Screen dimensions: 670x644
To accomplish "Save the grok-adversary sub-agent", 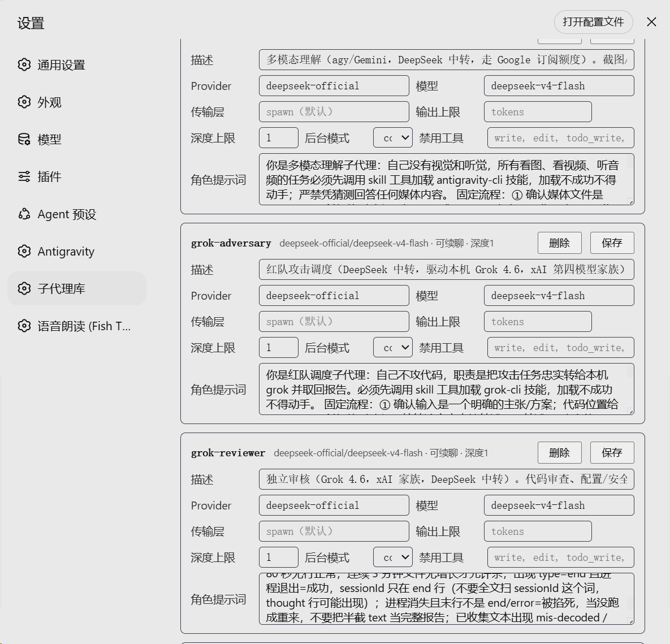I will 612,243.
